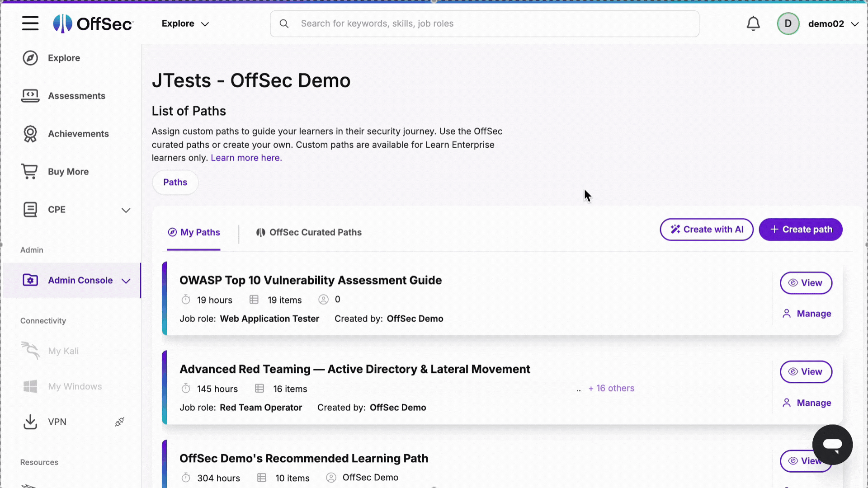The width and height of the screenshot is (868, 488).
Task: Open the Explore compass icon in sidebar
Action: tap(30, 58)
